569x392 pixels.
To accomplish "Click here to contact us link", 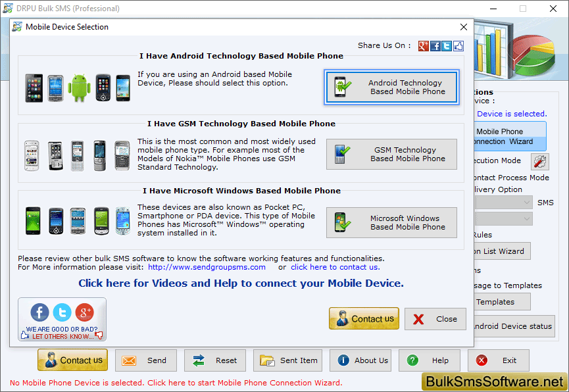I will point(335,267).
